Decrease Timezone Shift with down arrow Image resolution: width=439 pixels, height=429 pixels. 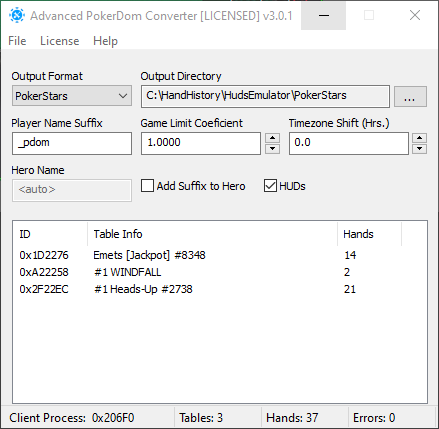coord(419,149)
